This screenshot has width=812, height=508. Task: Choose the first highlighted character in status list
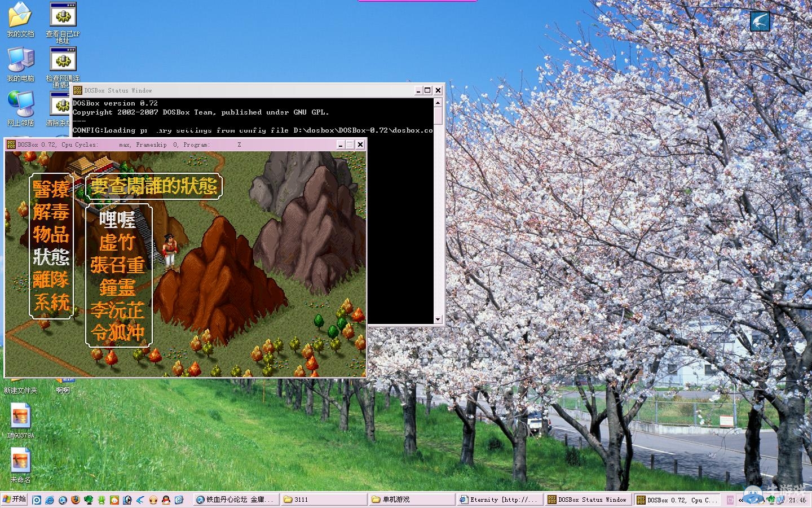pos(118,220)
